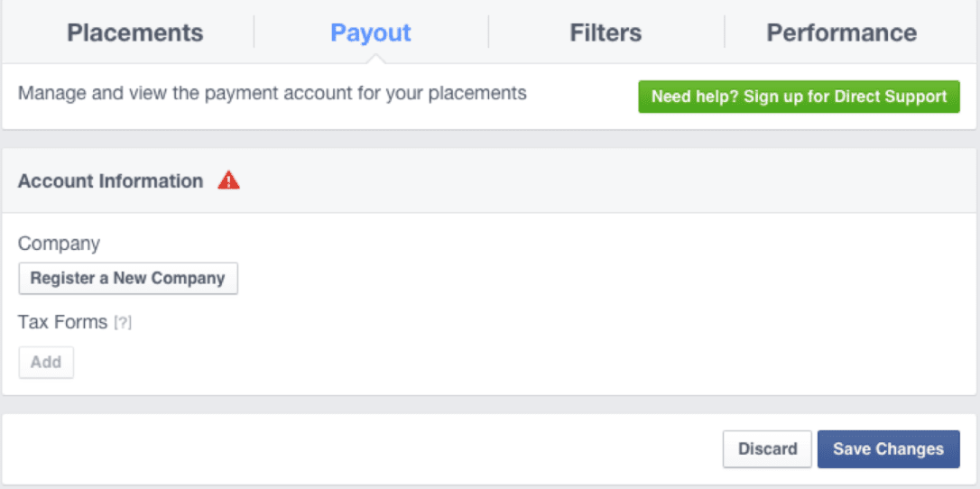This screenshot has width=980, height=489.
Task: Click the Tax Forms label text
Action: (x=62, y=323)
